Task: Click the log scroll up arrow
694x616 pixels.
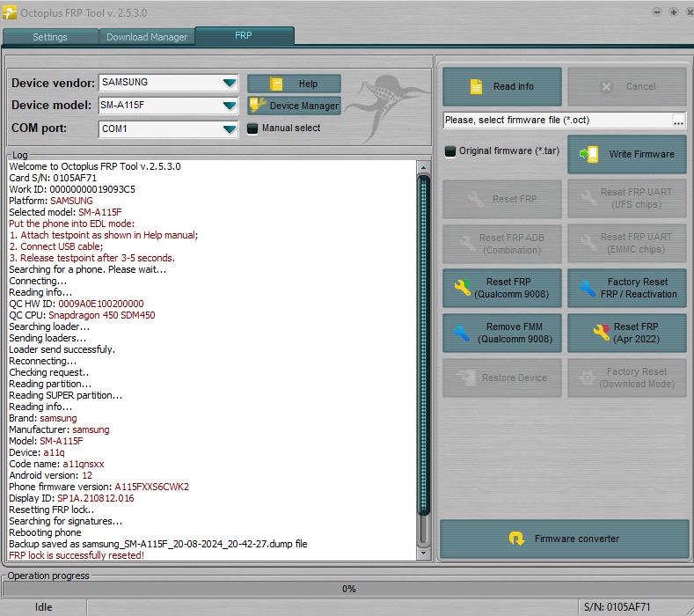Action: click(x=424, y=168)
